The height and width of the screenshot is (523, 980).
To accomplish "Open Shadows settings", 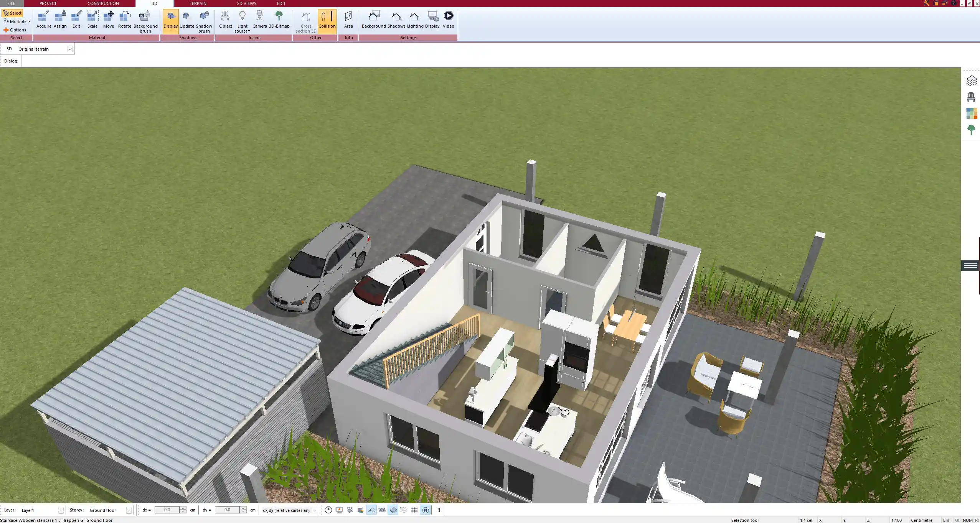I will pyautogui.click(x=396, y=20).
